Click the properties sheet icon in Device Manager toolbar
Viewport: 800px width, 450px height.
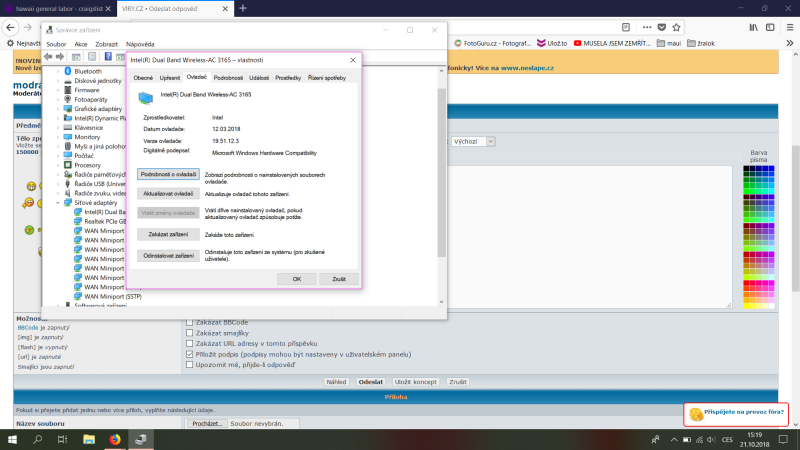click(92, 57)
